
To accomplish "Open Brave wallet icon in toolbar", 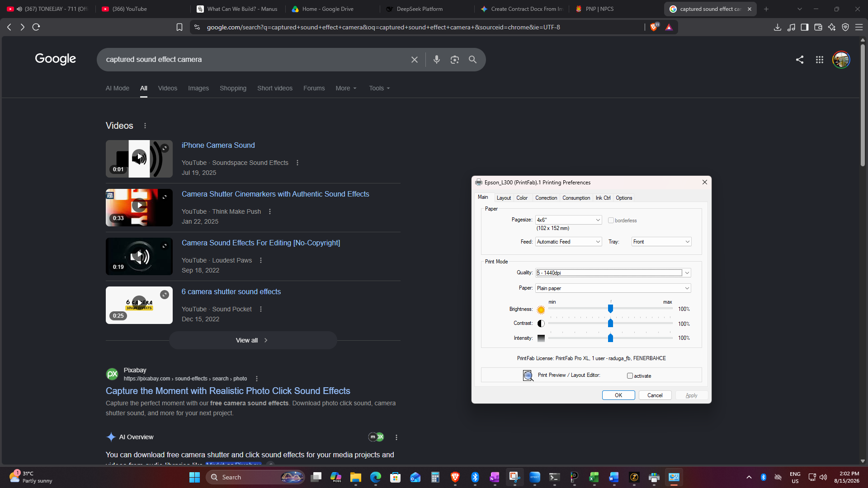I will pyautogui.click(x=818, y=27).
